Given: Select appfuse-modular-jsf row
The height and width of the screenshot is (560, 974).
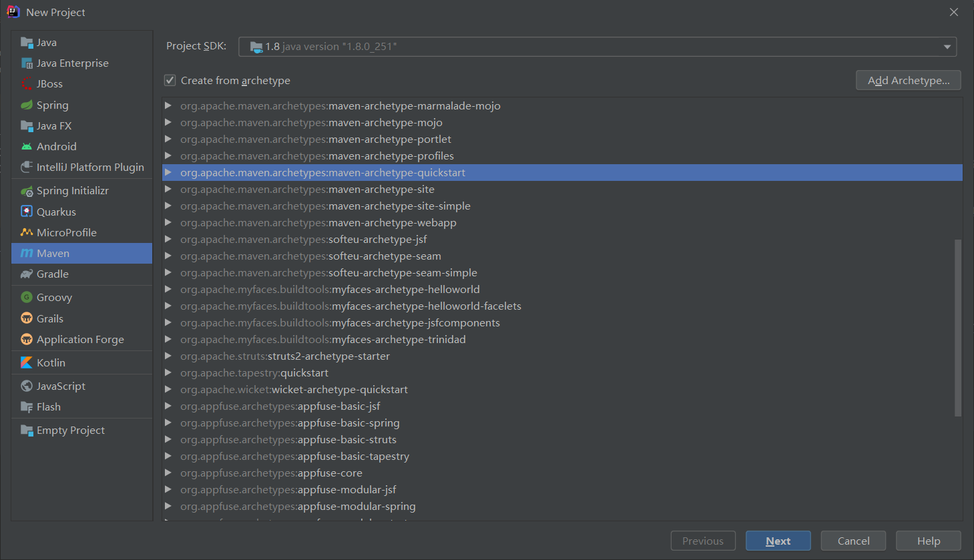Looking at the screenshot, I should pyautogui.click(x=562, y=489).
